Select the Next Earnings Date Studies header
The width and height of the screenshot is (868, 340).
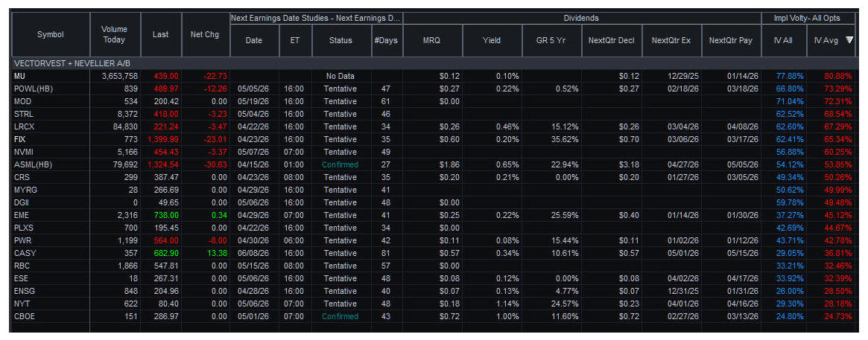pyautogui.click(x=316, y=18)
